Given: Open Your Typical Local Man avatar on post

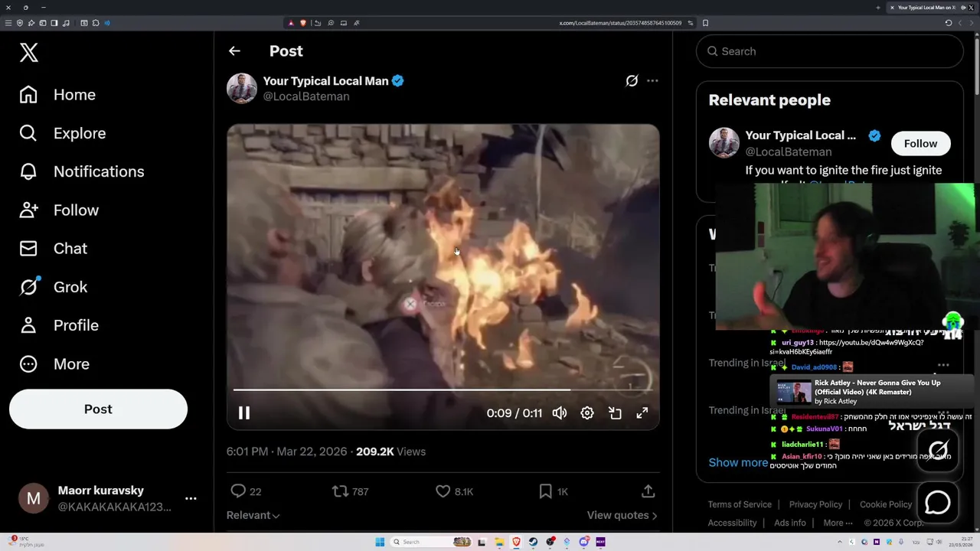Looking at the screenshot, I should click(x=242, y=88).
